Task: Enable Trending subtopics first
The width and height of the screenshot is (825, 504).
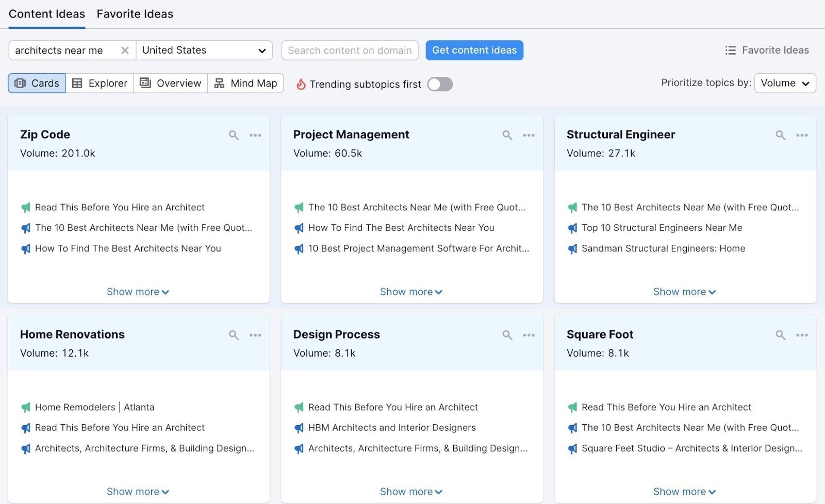Action: [x=439, y=84]
